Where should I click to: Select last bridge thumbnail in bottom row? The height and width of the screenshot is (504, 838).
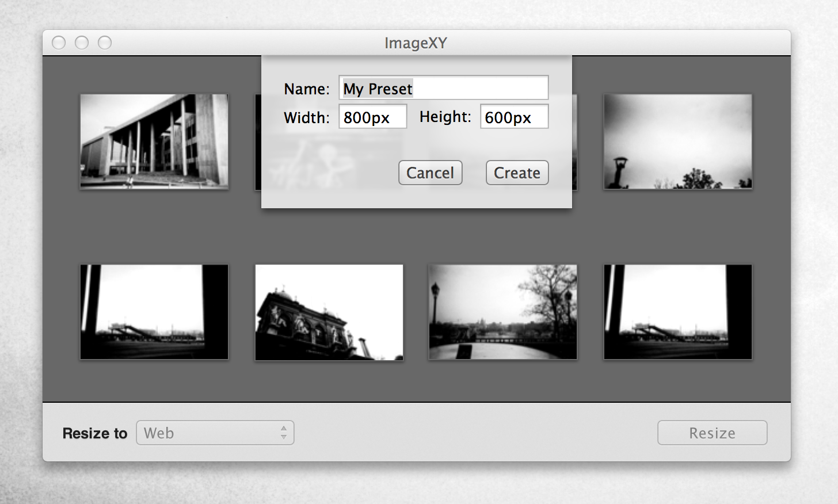tap(677, 312)
